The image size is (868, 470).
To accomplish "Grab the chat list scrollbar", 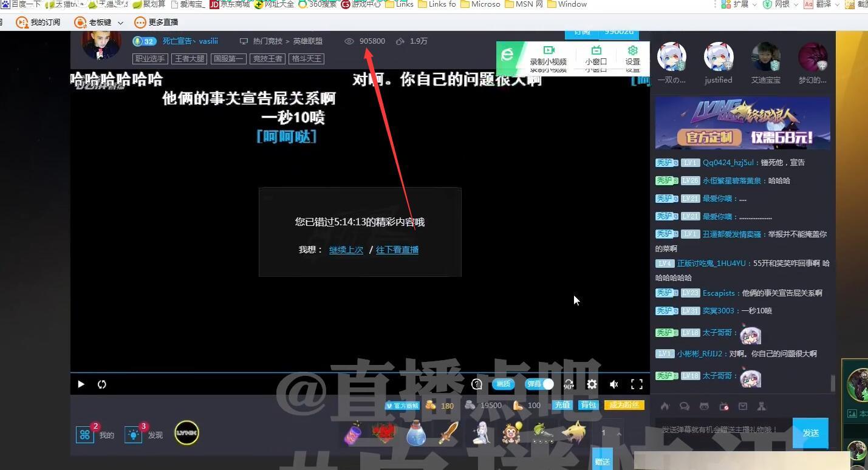I will coord(833,383).
